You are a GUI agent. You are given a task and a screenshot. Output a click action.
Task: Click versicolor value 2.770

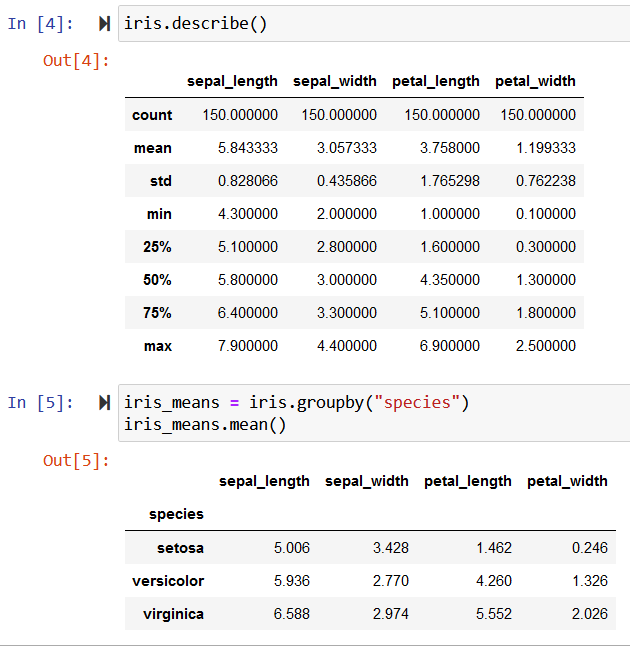391,581
